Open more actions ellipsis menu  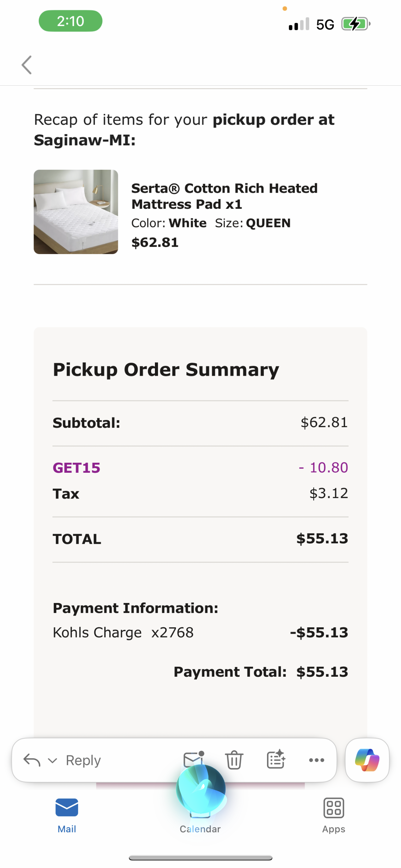tap(317, 760)
